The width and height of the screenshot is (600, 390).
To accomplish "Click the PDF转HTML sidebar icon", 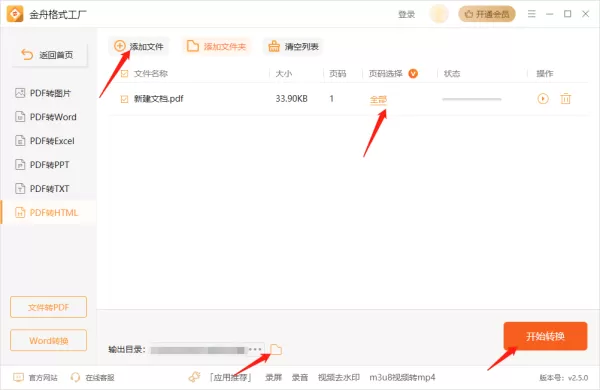I will (20, 212).
